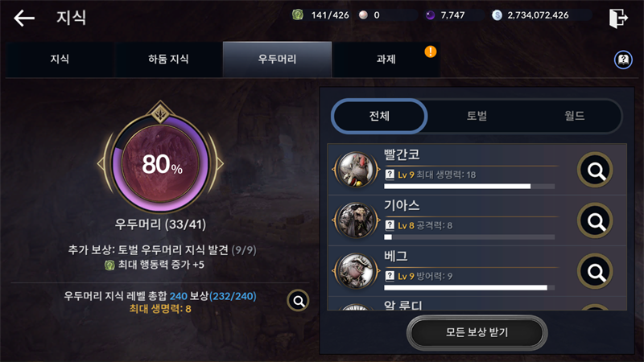
Task: Click the exit door icon
Action: click(x=618, y=18)
